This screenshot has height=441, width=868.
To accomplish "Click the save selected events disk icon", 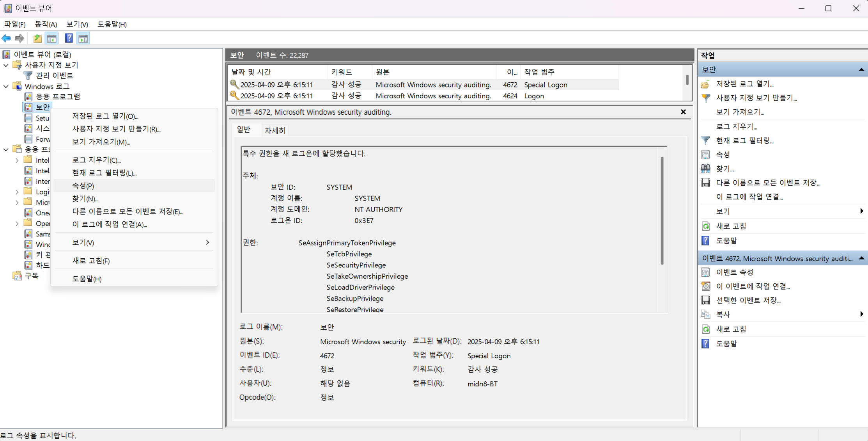I will click(x=705, y=300).
